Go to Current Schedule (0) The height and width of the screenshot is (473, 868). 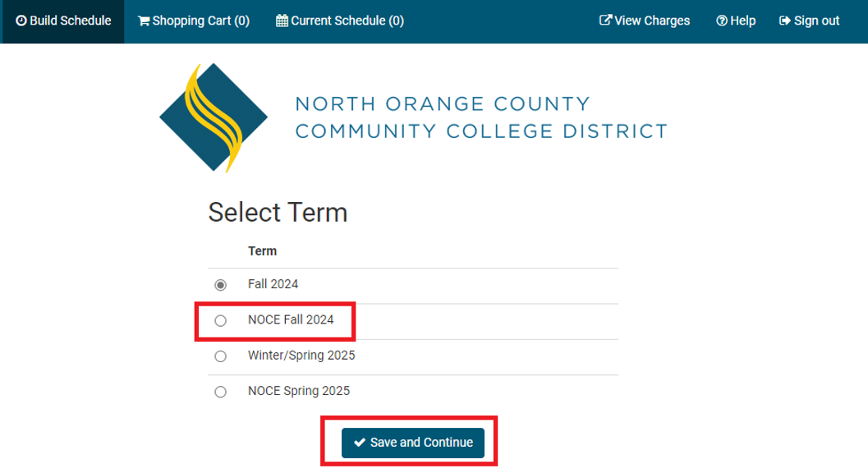pos(340,21)
